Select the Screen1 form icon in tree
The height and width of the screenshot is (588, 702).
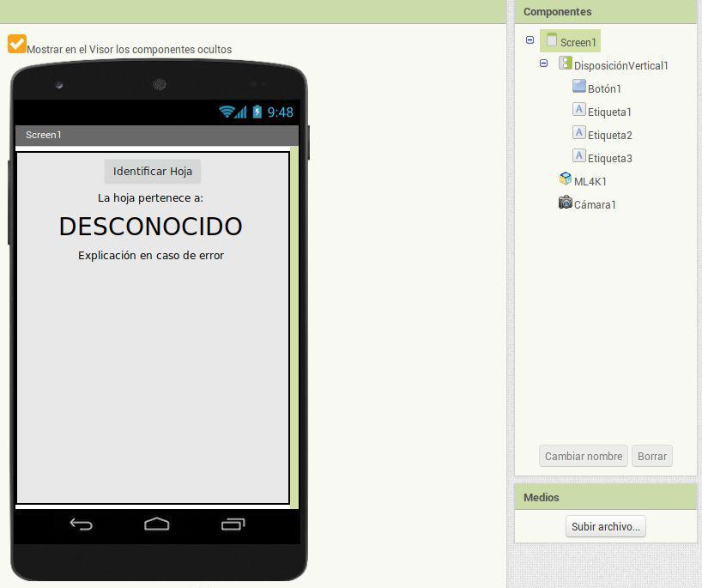(552, 40)
